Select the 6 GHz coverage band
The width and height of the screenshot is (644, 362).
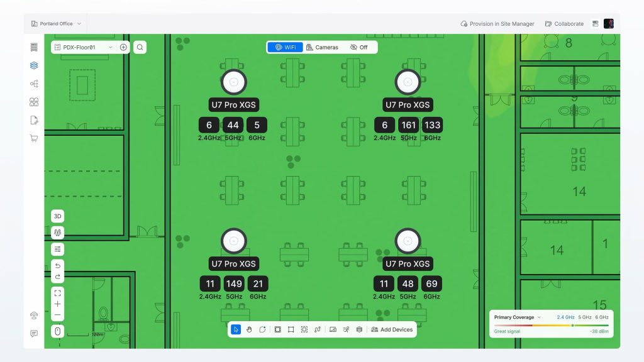(x=602, y=317)
